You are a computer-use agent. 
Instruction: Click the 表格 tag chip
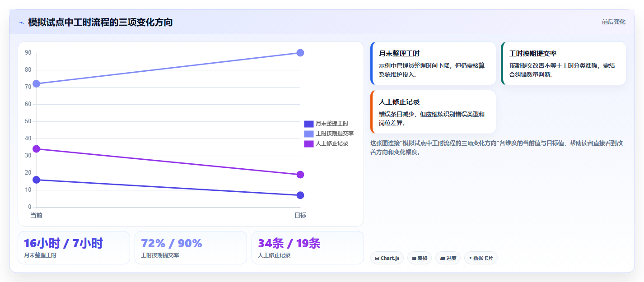point(419,258)
